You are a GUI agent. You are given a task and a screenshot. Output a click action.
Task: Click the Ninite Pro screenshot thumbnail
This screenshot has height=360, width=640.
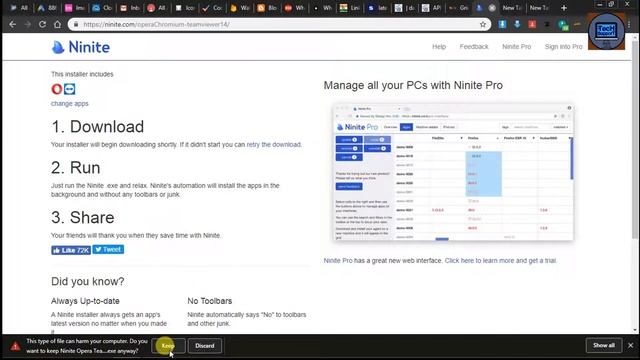coord(453,172)
